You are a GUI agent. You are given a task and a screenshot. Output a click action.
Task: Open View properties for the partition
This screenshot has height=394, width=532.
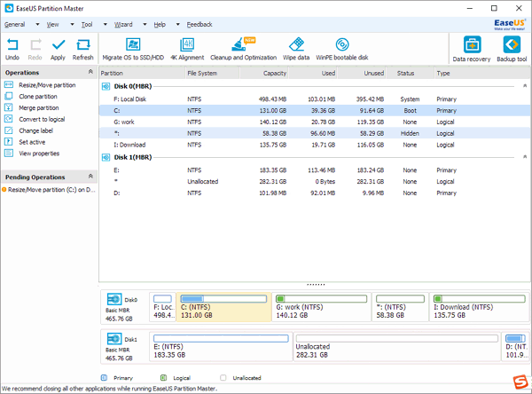[39, 154]
